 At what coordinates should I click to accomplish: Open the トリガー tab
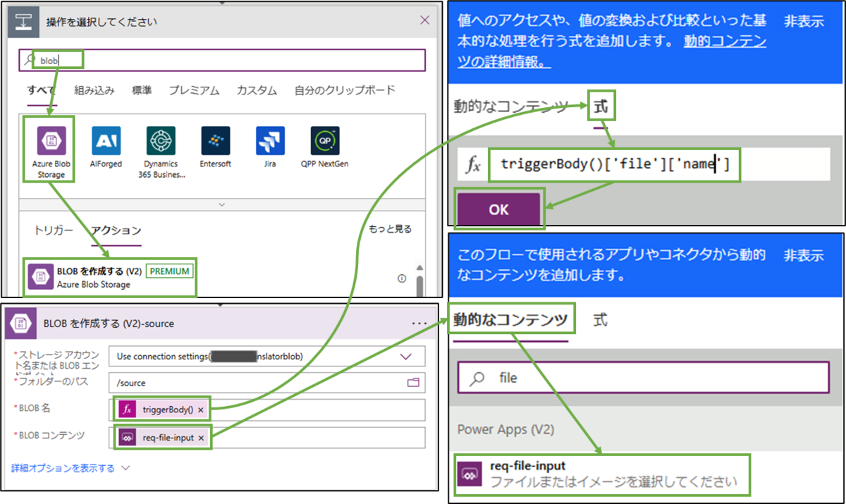[x=53, y=230]
